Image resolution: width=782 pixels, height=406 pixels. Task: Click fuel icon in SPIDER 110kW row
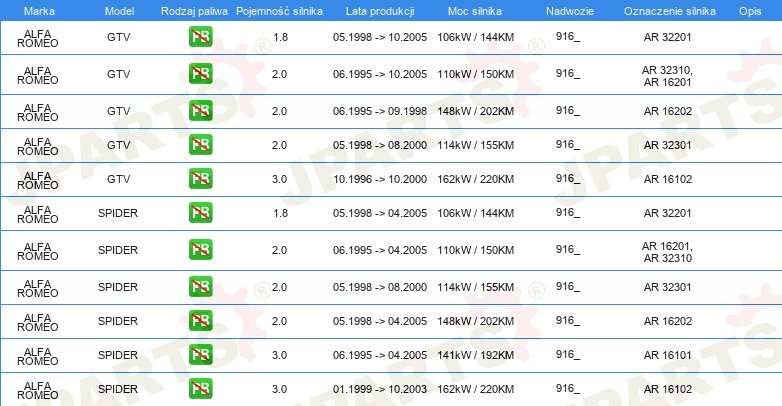200,249
